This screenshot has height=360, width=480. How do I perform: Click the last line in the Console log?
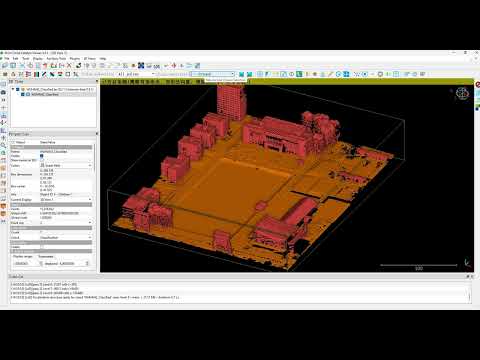95,297
